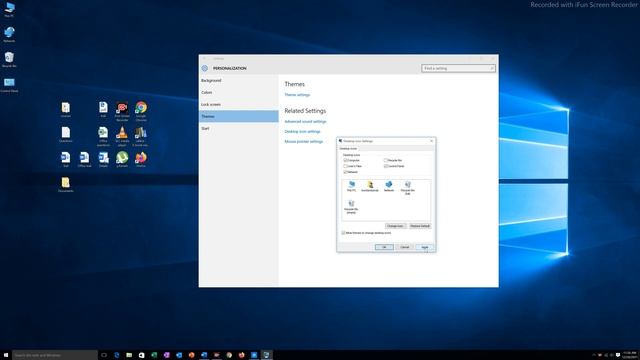Open the Theme settings link
Image resolution: width=640 pixels, height=360 pixels.
[x=297, y=95]
